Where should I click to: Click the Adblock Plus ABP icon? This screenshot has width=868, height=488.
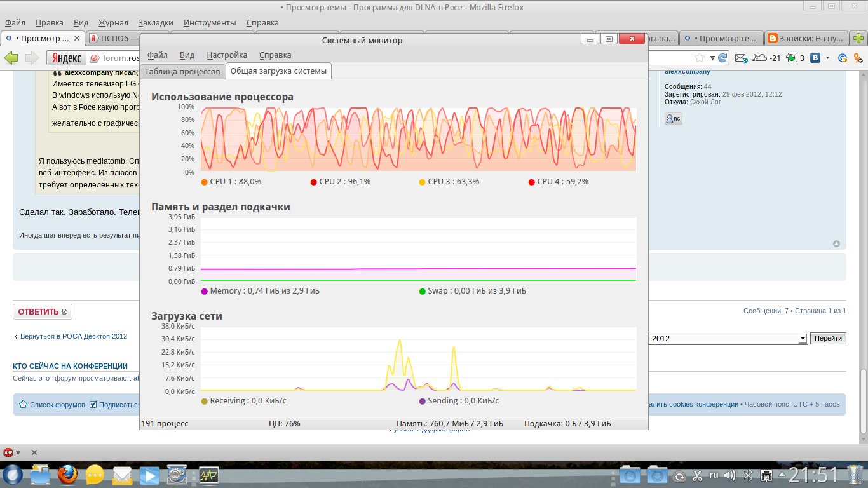pyautogui.click(x=8, y=452)
